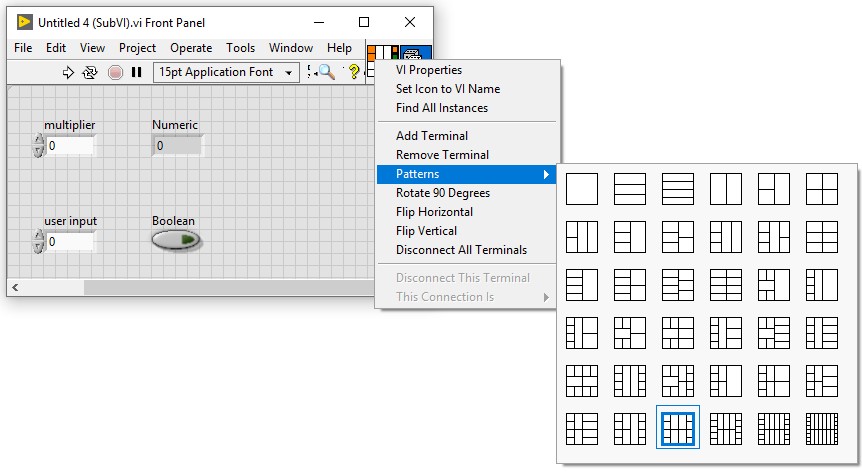Select the highlighted 4-2-2-4 connector pattern
Viewport: 862px width, 472px height.
click(678, 428)
